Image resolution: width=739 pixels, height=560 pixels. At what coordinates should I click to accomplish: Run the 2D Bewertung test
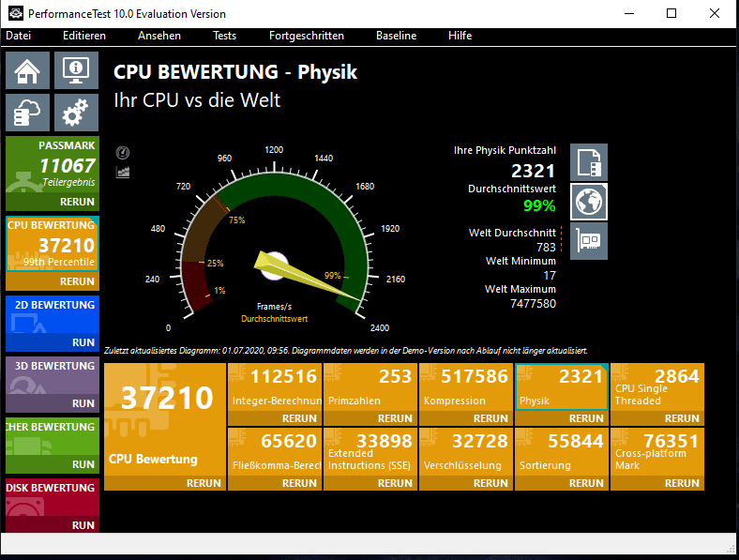tap(83, 342)
